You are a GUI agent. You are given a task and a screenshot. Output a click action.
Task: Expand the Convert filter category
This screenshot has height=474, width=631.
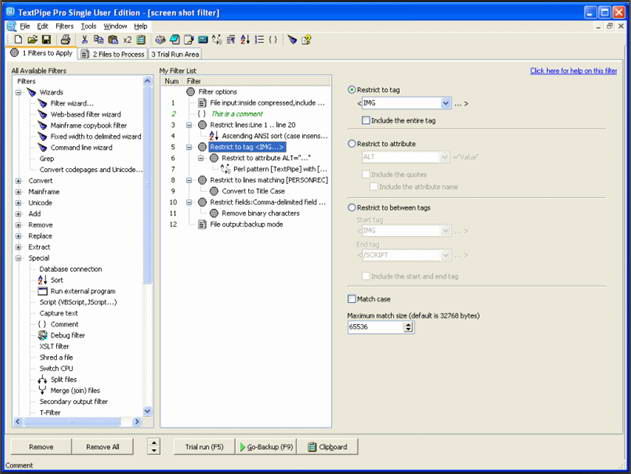click(x=19, y=181)
